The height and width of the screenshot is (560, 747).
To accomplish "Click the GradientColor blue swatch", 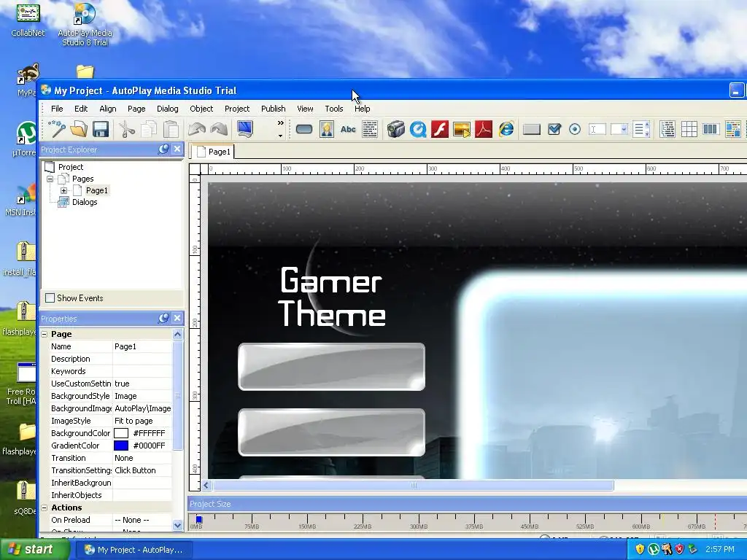I will pos(121,446).
